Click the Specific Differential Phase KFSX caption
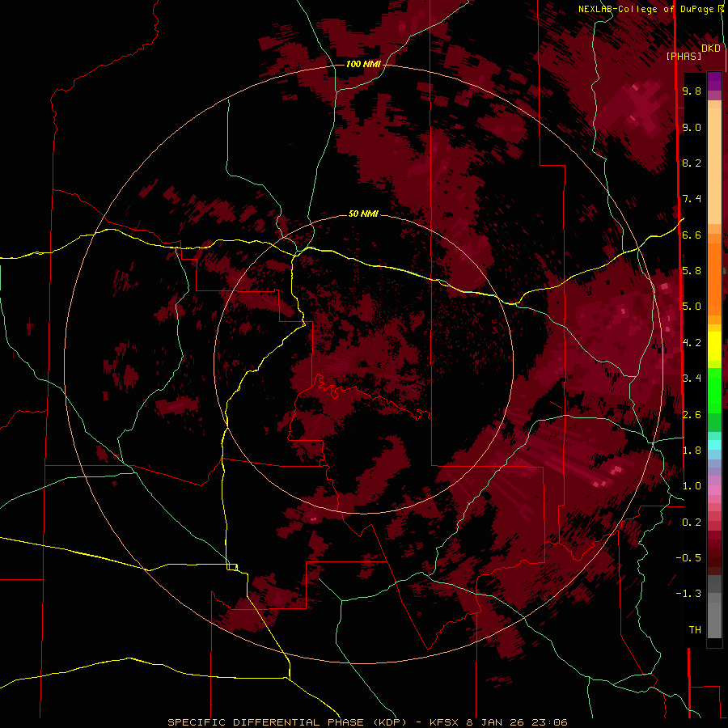 (x=367, y=722)
